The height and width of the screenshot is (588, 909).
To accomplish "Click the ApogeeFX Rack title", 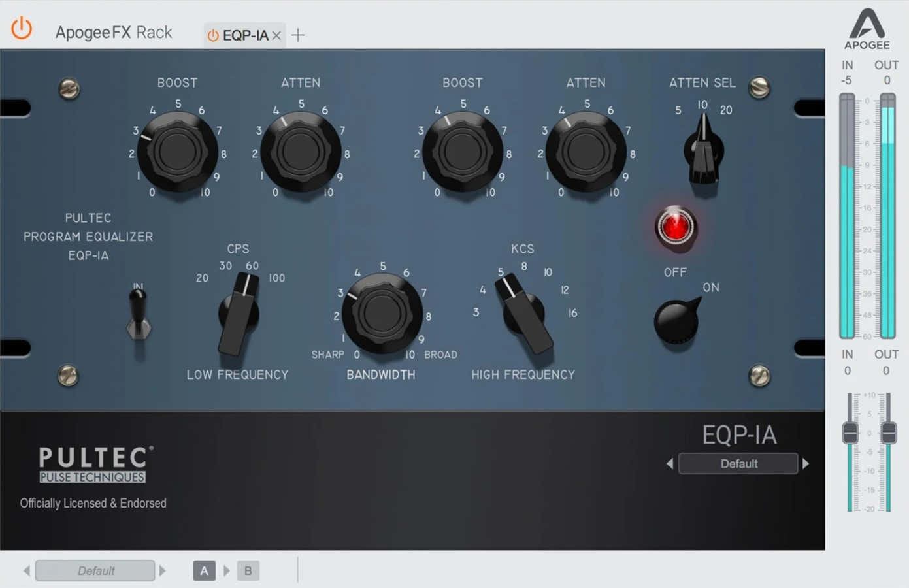I will point(114,32).
